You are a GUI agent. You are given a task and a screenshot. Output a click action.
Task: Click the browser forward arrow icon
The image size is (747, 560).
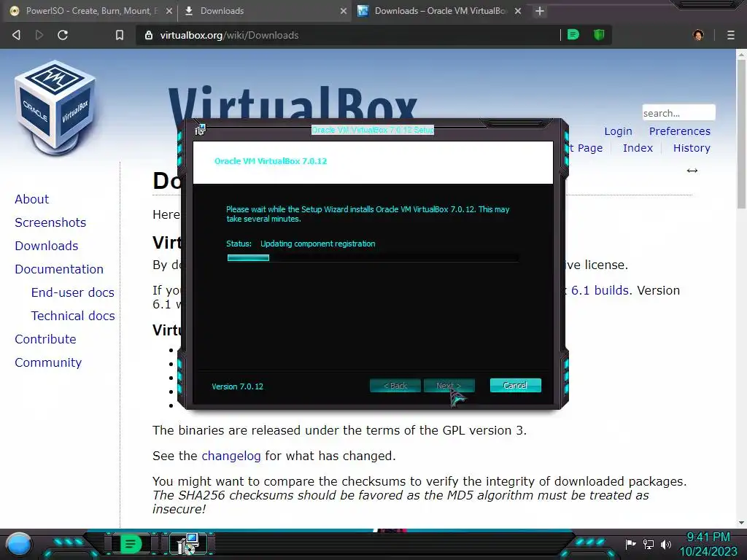39,35
